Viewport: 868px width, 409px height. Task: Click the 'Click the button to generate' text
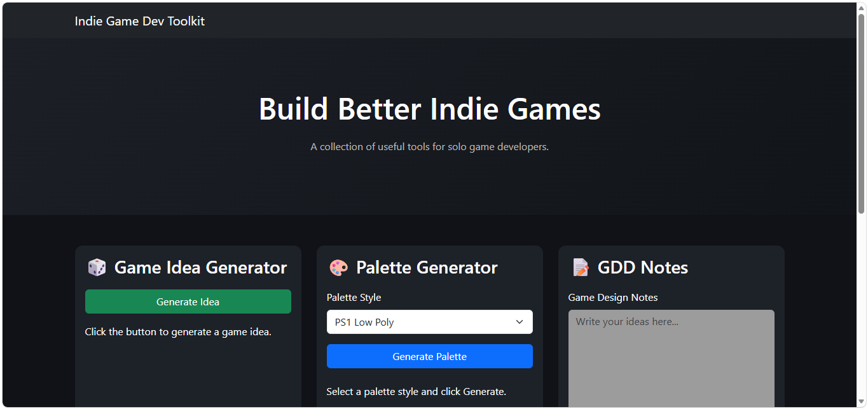click(178, 331)
